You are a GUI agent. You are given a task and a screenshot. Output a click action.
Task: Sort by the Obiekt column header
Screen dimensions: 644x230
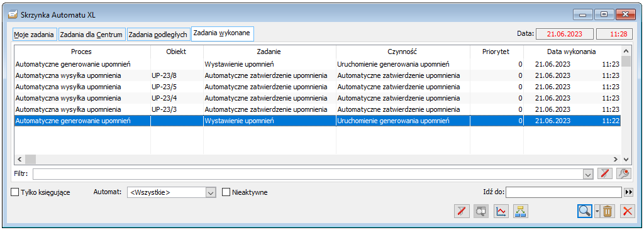coord(177,52)
